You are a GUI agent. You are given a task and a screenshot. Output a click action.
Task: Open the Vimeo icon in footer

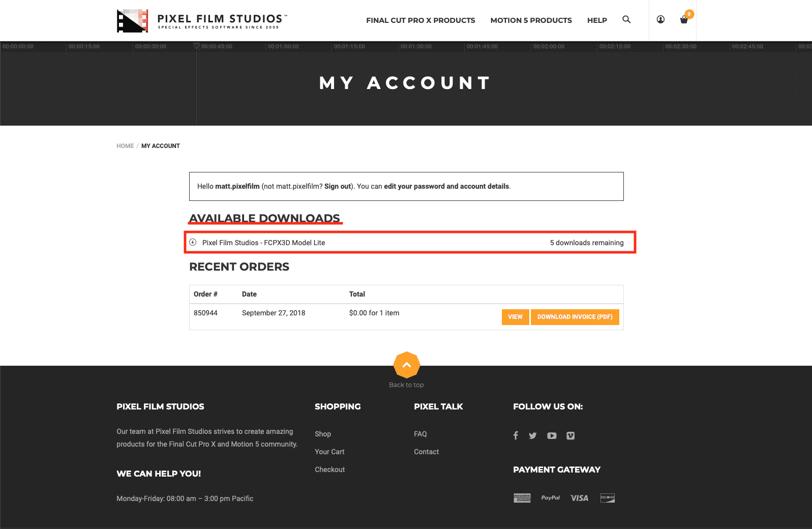point(570,435)
